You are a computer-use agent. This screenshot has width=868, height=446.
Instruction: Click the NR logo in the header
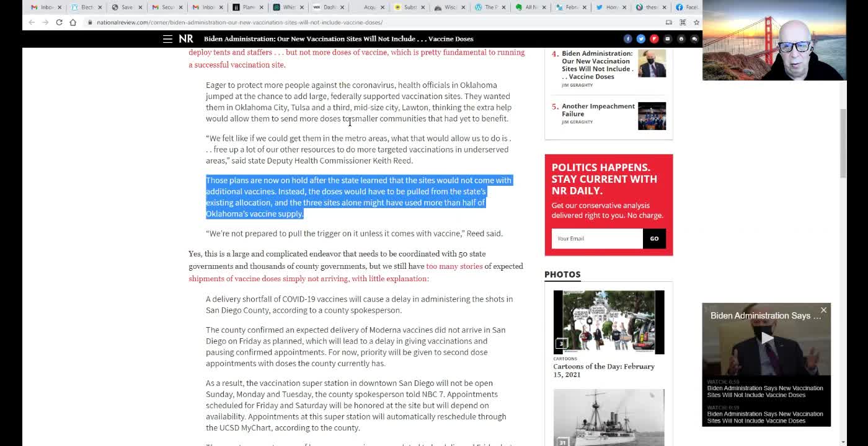point(186,38)
